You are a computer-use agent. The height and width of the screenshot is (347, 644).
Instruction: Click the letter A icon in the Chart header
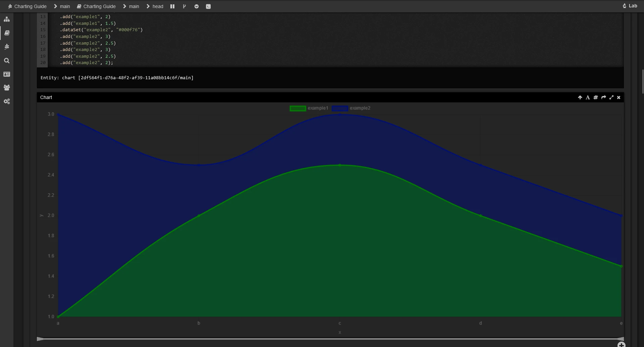(x=588, y=97)
